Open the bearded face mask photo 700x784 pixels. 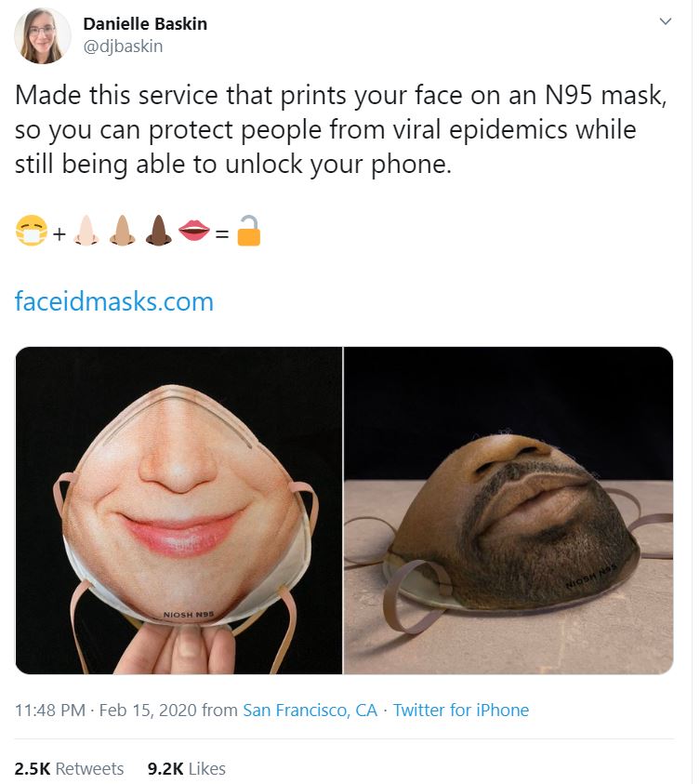point(508,510)
